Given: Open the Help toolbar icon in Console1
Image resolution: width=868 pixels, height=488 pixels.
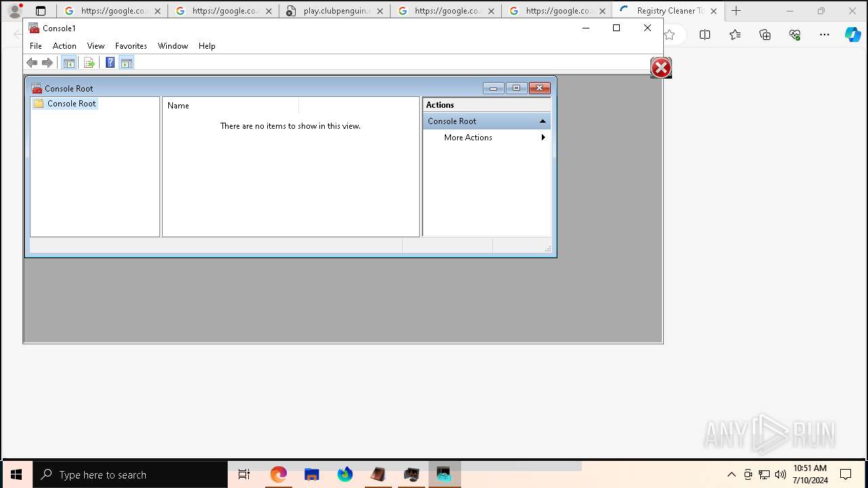Looking at the screenshot, I should tap(110, 63).
